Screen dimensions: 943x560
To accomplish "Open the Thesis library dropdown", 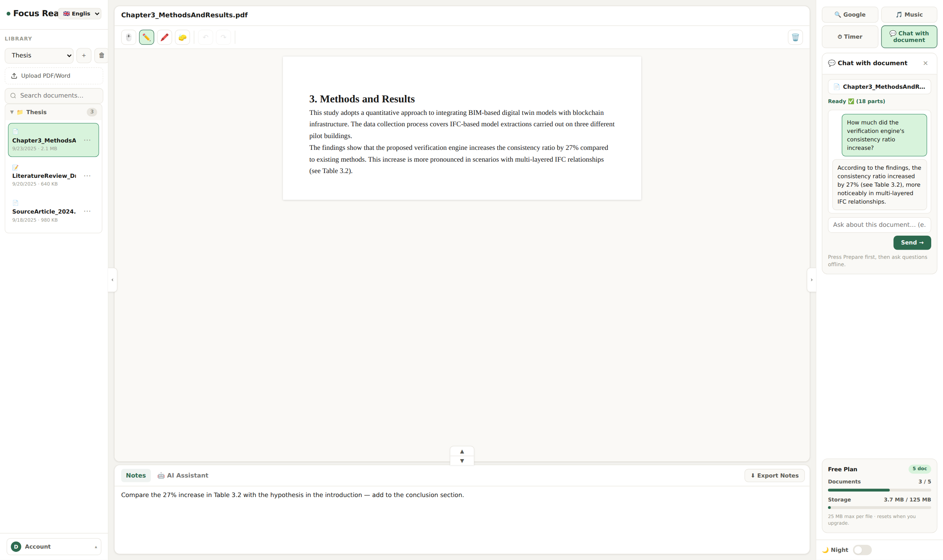I will (39, 56).
